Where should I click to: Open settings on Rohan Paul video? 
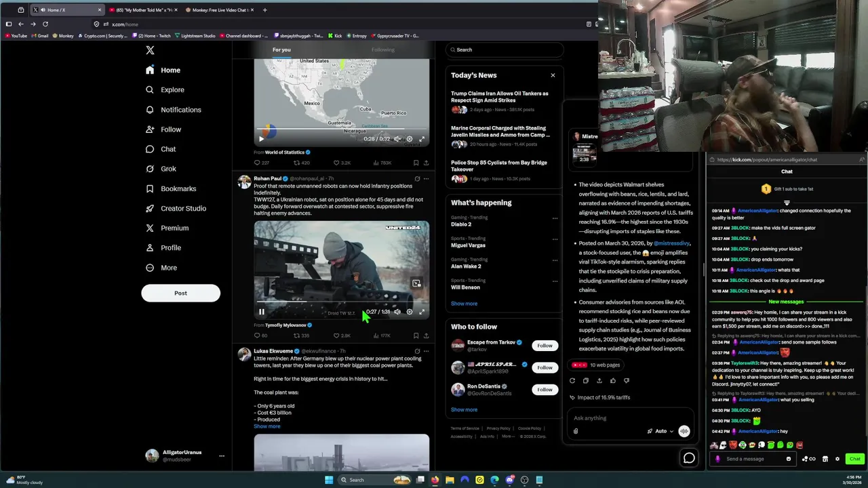point(410,312)
